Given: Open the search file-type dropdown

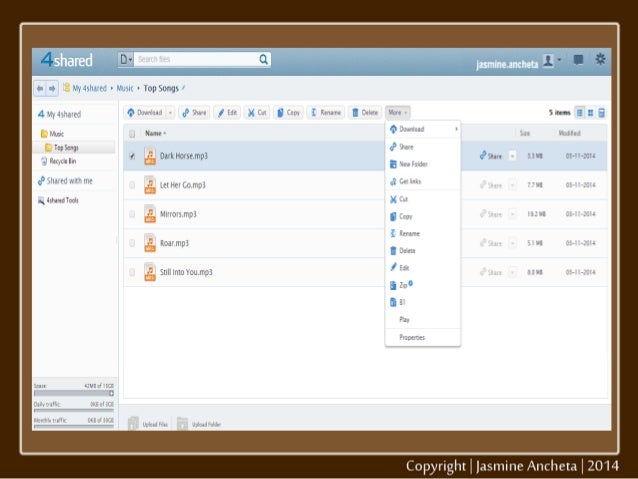Looking at the screenshot, I should point(126,59).
